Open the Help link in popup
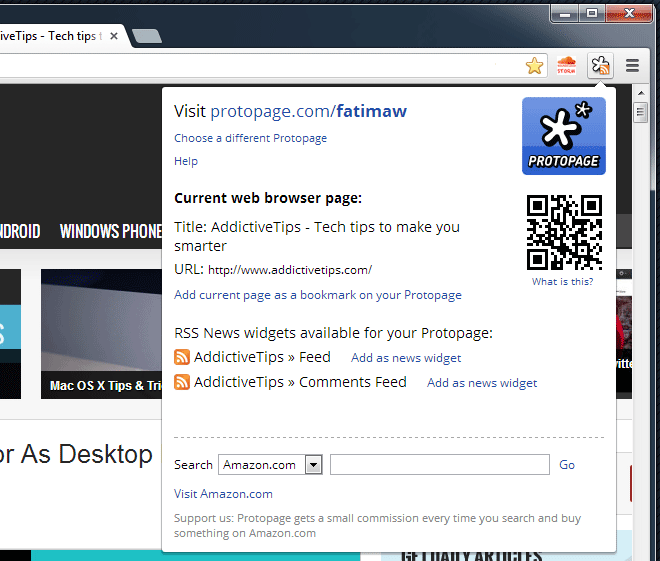The width and height of the screenshot is (660, 561). click(186, 161)
